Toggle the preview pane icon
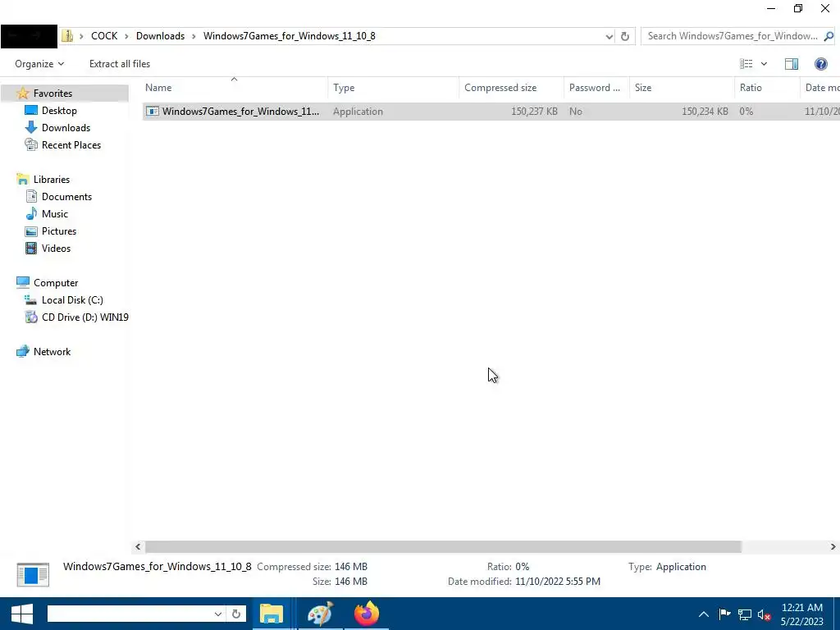 [x=792, y=64]
